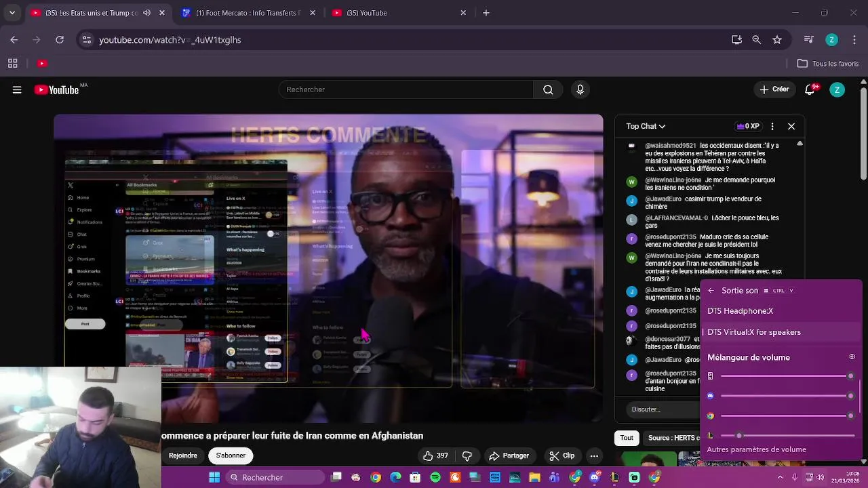Start voice search with the microphone icon
The height and width of the screenshot is (488, 868).
point(580,89)
